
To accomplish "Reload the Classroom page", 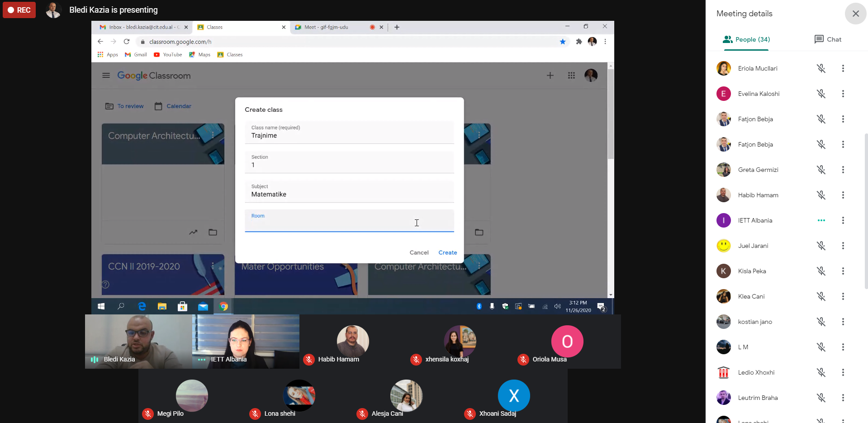I will (127, 42).
